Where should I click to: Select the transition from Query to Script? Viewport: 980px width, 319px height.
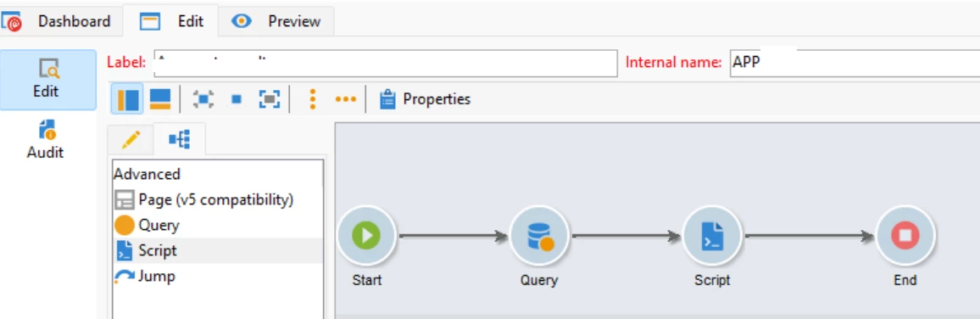pyautogui.click(x=626, y=236)
